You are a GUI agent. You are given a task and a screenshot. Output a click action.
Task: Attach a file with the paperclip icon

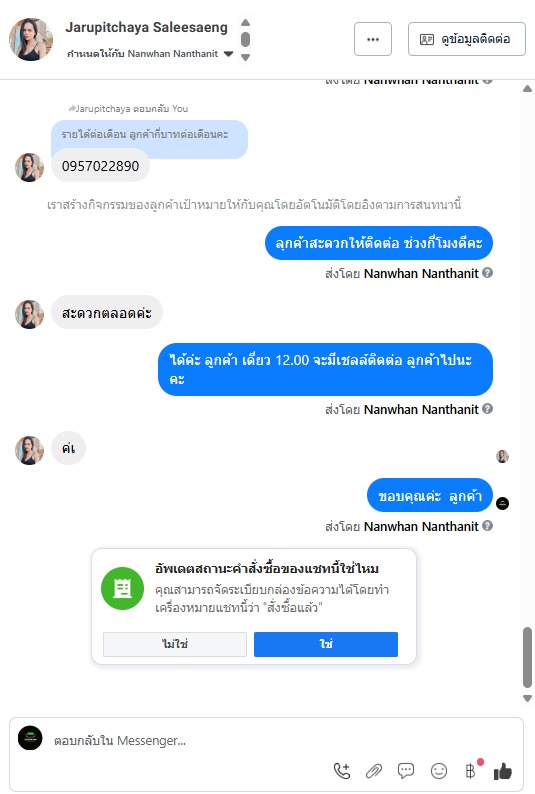tap(374, 771)
